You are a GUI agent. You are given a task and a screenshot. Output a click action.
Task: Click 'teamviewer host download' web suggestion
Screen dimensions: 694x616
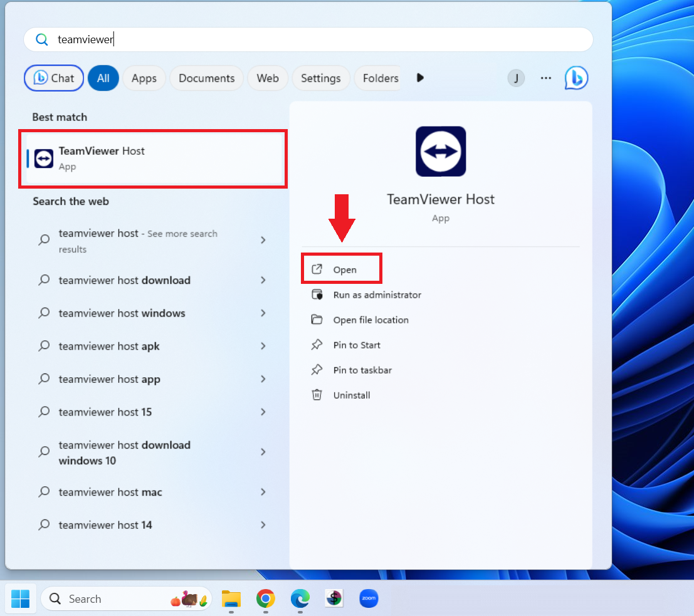153,280
